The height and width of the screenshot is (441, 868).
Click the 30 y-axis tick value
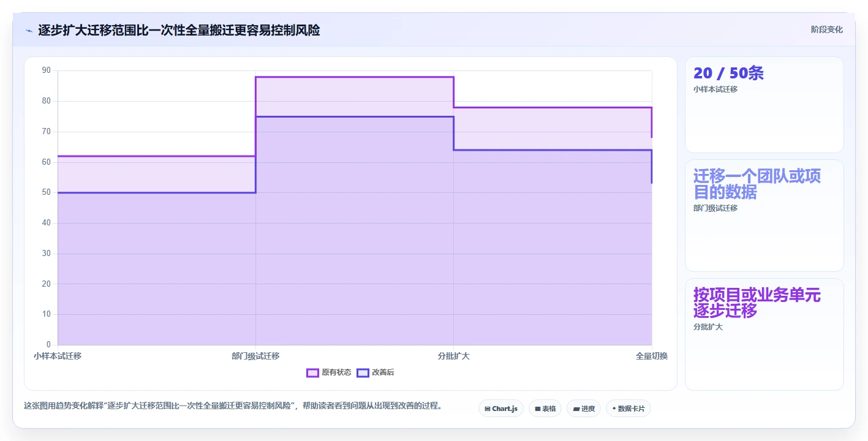[x=47, y=254]
